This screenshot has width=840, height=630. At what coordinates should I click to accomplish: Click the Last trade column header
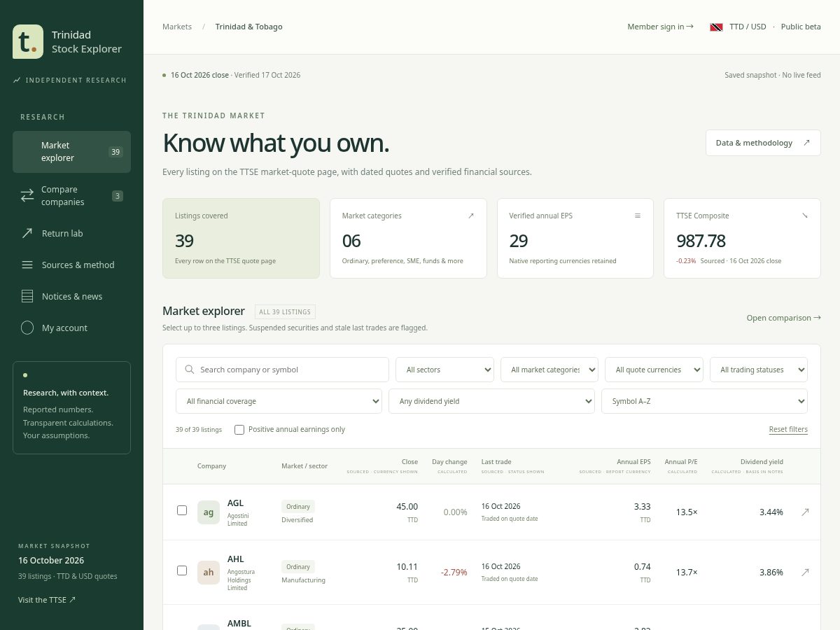pos(496,462)
